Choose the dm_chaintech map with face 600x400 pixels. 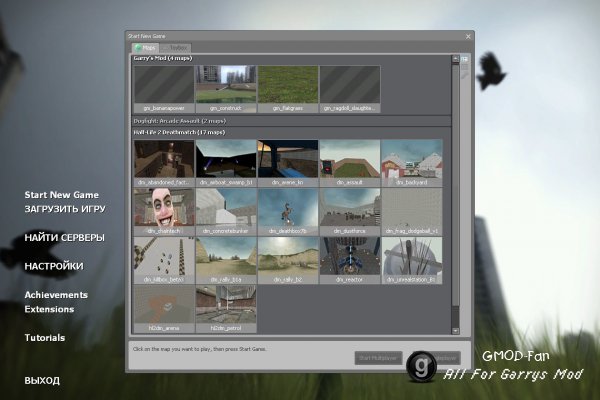pos(164,212)
